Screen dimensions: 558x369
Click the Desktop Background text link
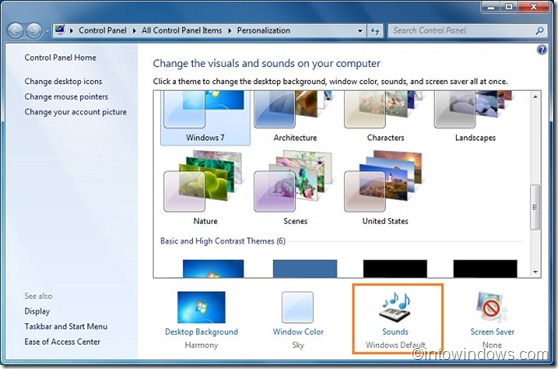coord(201,332)
